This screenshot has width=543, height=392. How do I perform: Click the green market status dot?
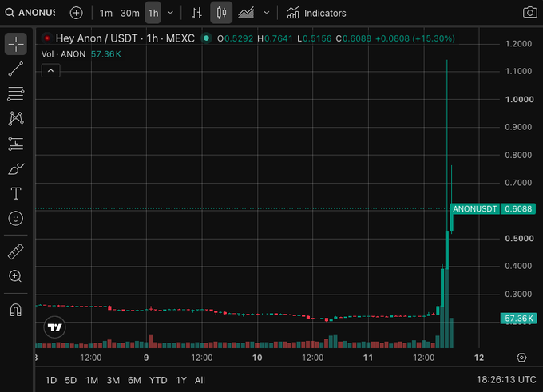click(206, 38)
